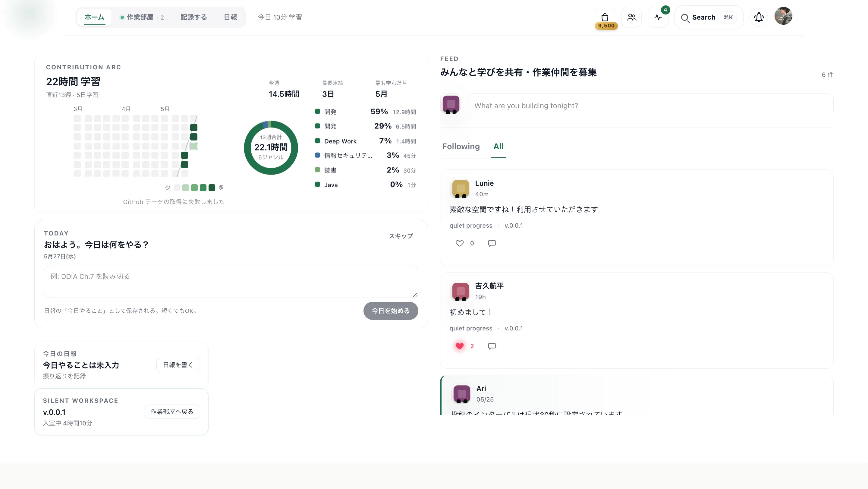Click the スキップ link
The width and height of the screenshot is (868, 489).
[x=401, y=236]
